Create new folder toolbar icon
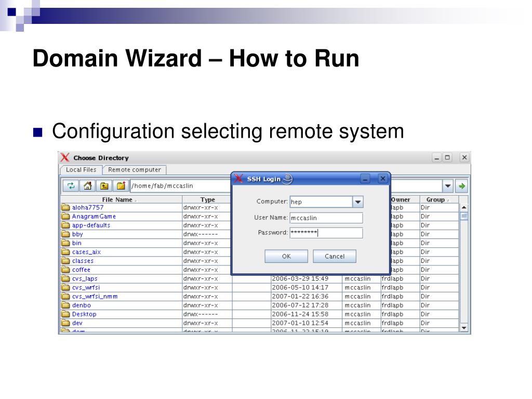 click(121, 185)
